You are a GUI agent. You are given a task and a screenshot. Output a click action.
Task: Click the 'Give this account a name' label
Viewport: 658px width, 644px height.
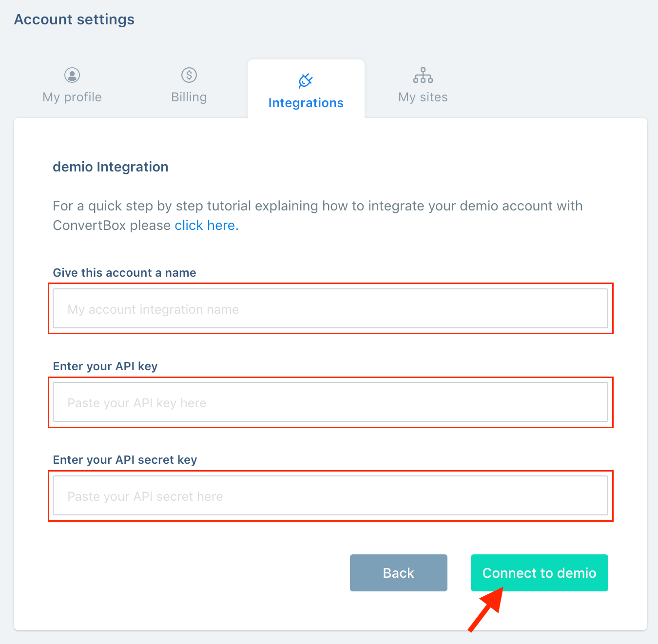coord(124,273)
